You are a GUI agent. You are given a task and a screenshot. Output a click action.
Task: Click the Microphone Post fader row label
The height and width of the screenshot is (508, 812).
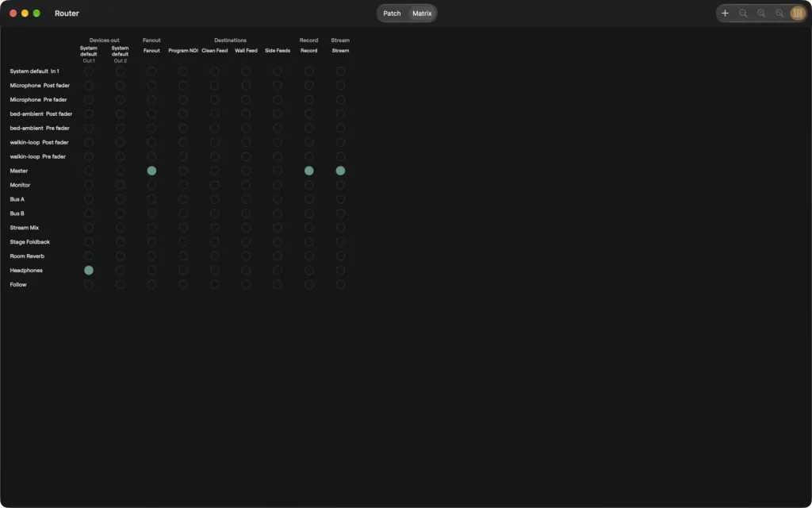40,85
